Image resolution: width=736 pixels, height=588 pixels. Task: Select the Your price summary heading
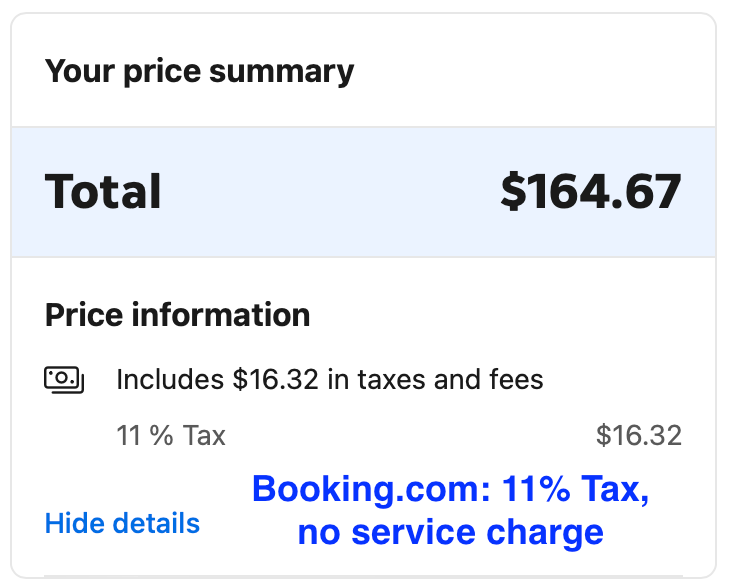(x=199, y=72)
